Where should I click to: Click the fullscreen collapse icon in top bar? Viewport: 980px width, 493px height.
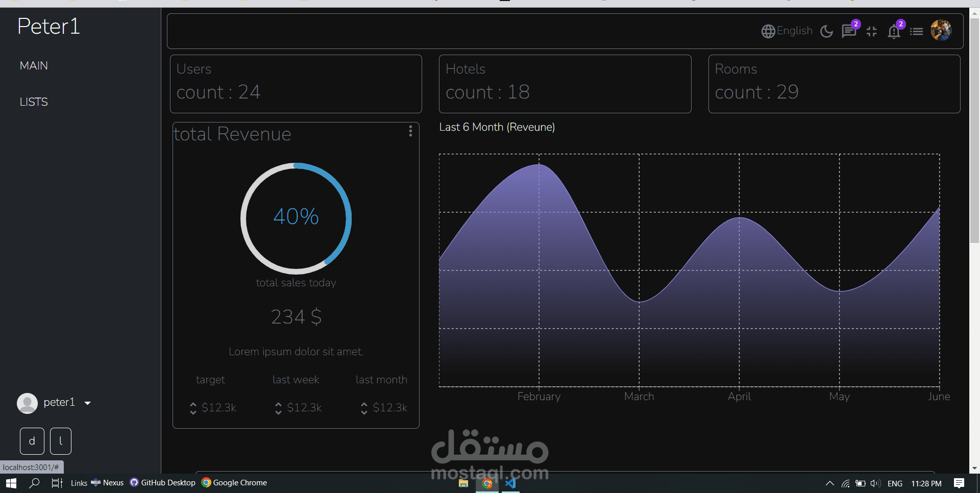point(872,31)
